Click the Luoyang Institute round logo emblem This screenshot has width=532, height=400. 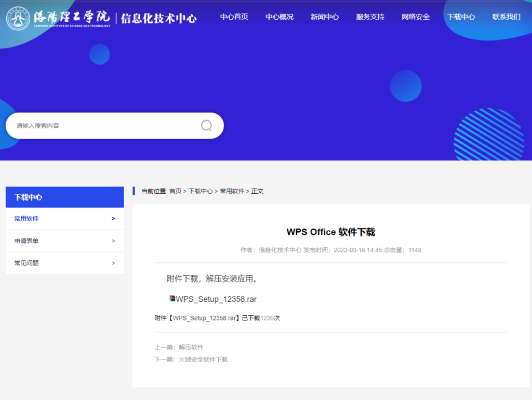pyautogui.click(x=18, y=19)
